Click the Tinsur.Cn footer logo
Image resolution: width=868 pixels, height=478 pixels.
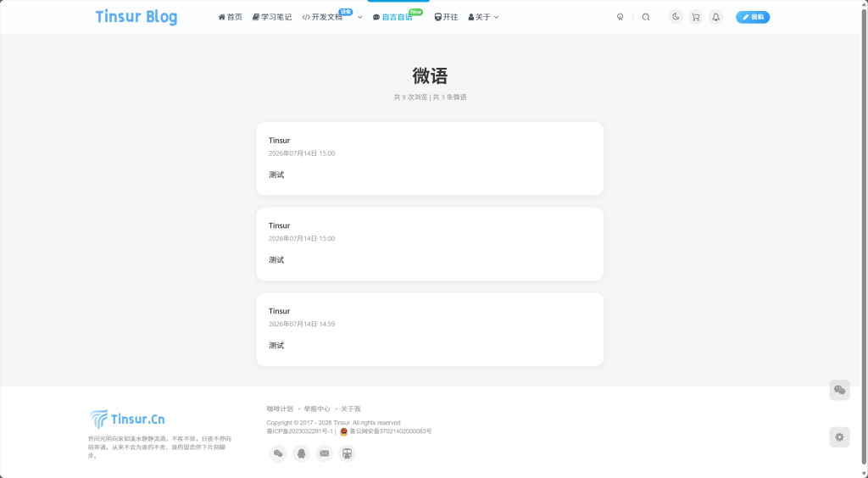tap(127, 419)
